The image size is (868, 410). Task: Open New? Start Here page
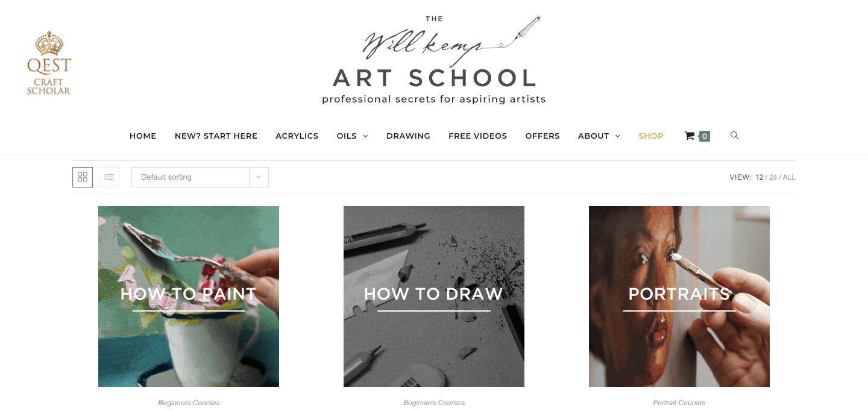tap(216, 136)
